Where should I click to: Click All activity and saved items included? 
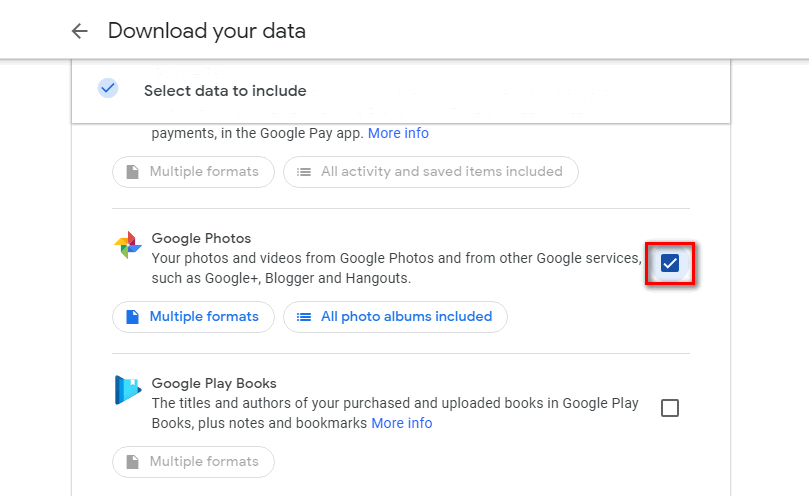430,172
